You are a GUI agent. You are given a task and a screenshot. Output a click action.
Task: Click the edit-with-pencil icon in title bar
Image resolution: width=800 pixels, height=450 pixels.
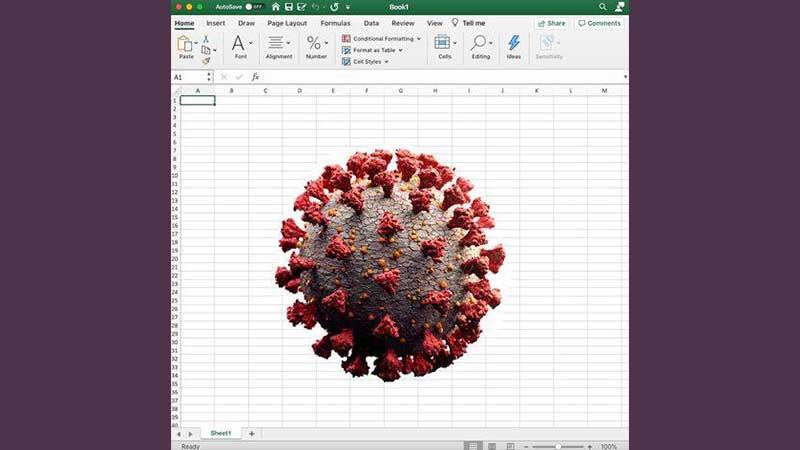tap(302, 7)
